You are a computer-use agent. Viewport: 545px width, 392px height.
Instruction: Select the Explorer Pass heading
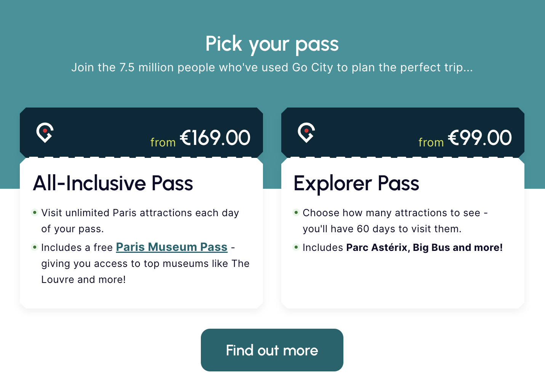pos(356,183)
